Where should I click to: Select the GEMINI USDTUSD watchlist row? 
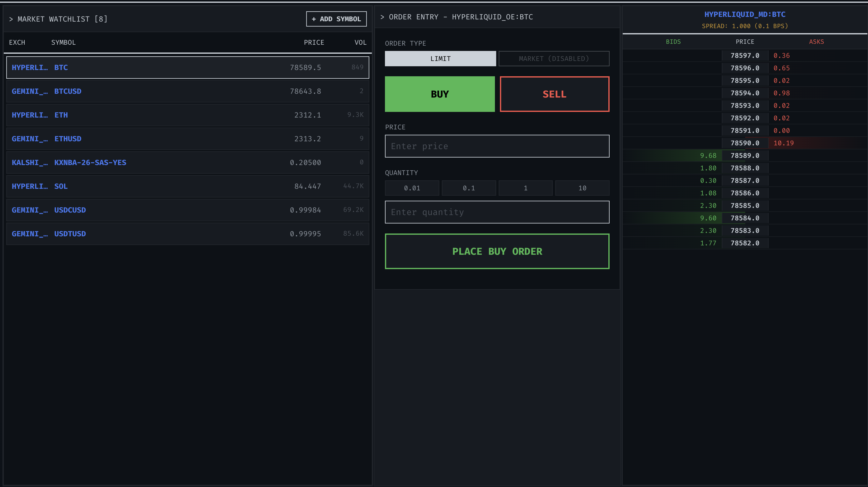pos(188,234)
